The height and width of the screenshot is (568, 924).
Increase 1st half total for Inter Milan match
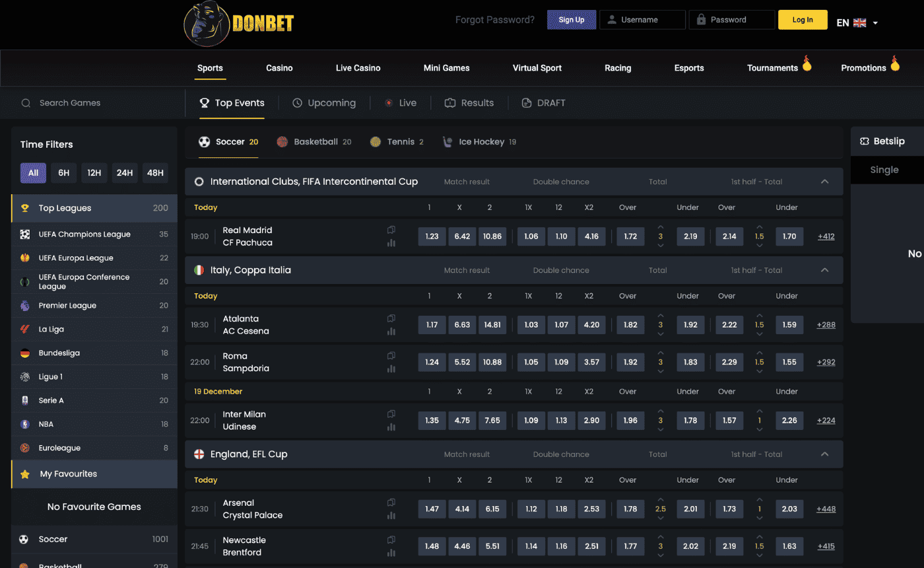[x=760, y=411]
